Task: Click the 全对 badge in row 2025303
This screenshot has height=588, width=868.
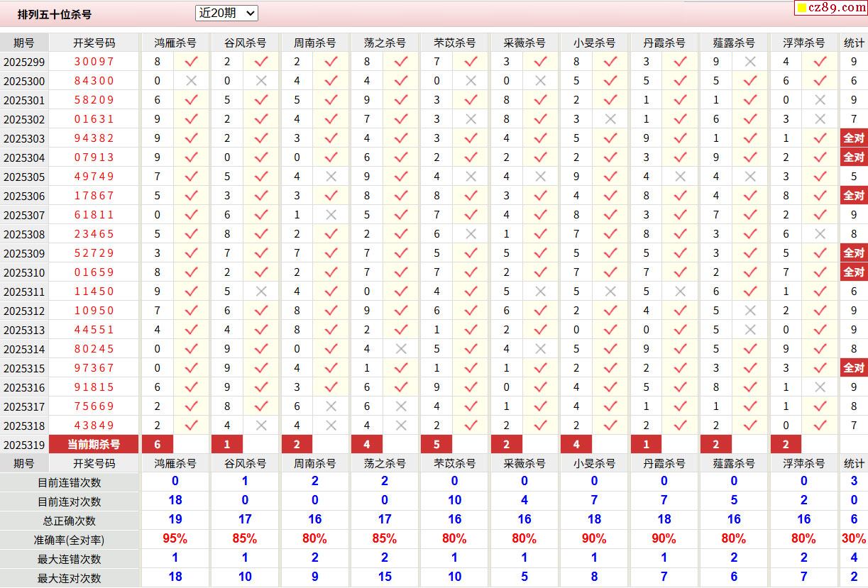Action: click(x=853, y=138)
